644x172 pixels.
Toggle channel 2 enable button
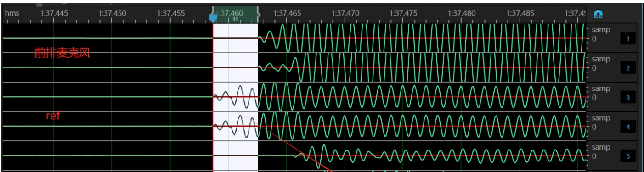pyautogui.click(x=628, y=68)
